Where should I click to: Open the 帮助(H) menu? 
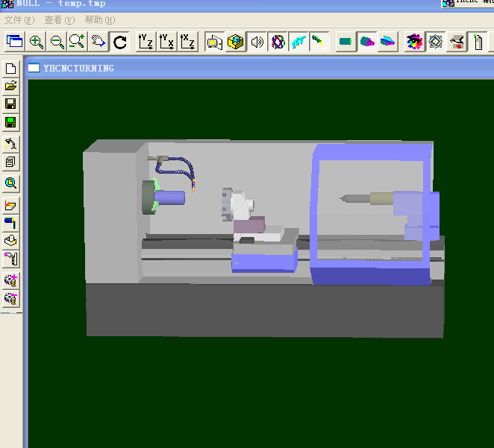[100, 20]
